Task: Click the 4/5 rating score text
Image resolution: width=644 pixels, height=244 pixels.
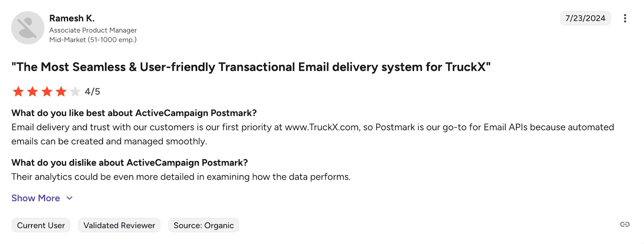Action: coord(93,92)
